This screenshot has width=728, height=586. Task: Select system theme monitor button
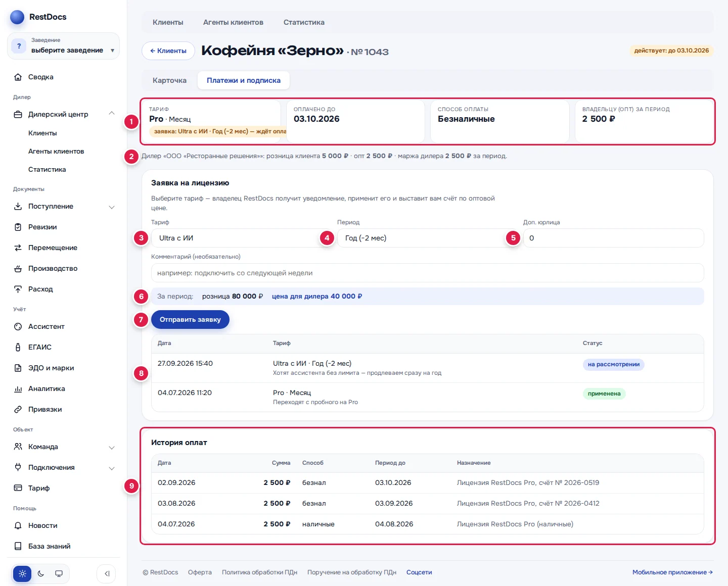click(x=59, y=574)
